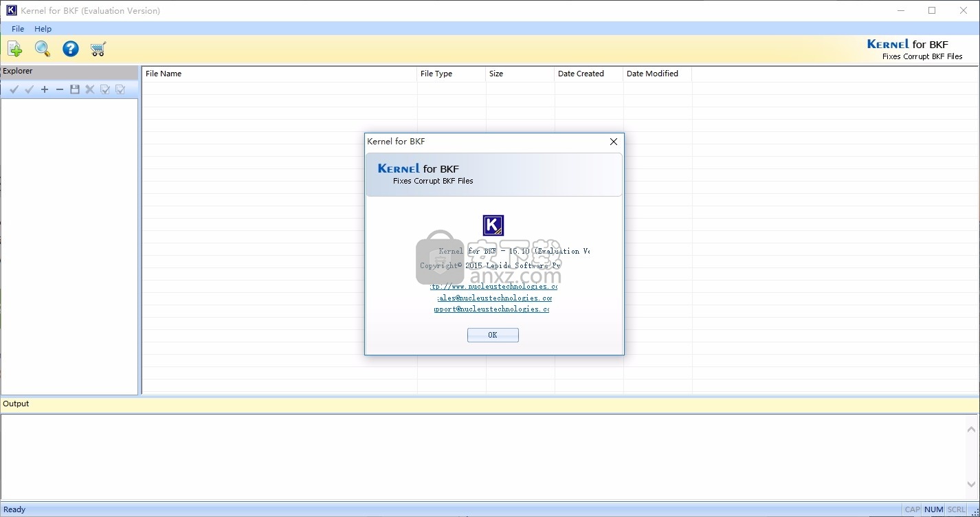Close the Kernel for BKF about dialog
The image size is (980, 517).
(x=614, y=142)
